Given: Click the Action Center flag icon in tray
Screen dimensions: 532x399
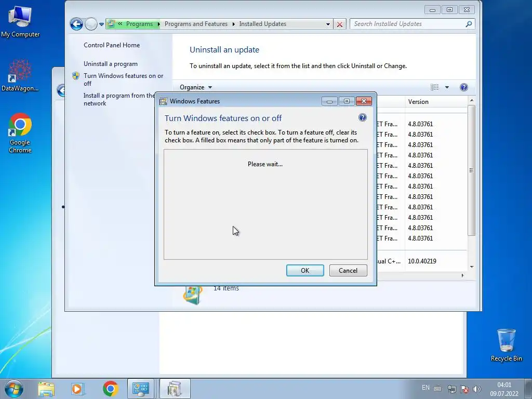Looking at the screenshot, I should [464, 389].
